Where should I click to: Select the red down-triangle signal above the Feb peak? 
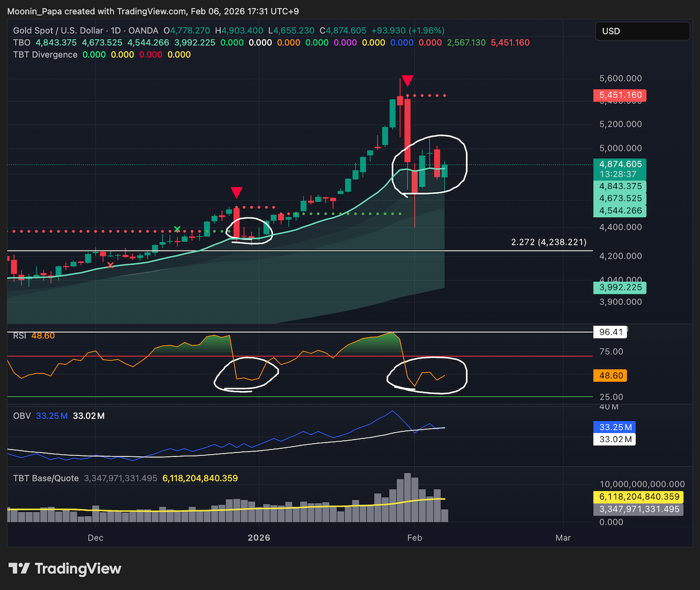408,80
